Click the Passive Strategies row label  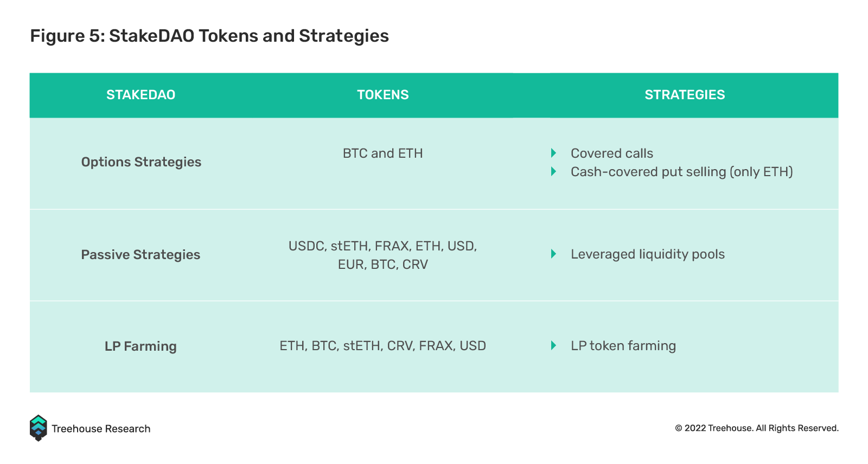(x=141, y=255)
